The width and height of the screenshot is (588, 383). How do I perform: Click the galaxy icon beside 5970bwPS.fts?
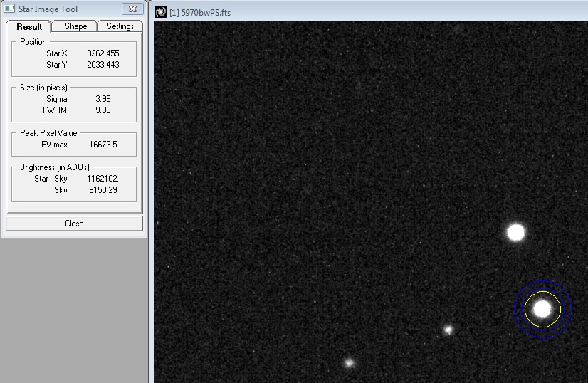pyautogui.click(x=161, y=12)
